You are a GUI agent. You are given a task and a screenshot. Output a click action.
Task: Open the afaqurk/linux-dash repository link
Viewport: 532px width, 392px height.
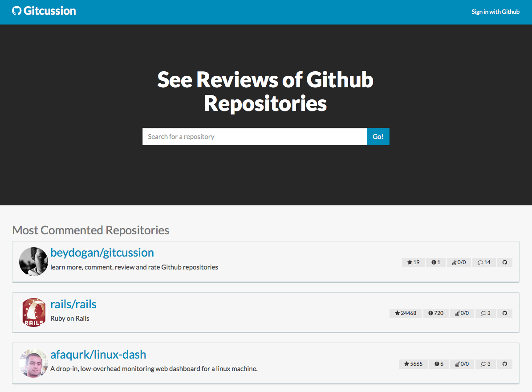(x=98, y=355)
